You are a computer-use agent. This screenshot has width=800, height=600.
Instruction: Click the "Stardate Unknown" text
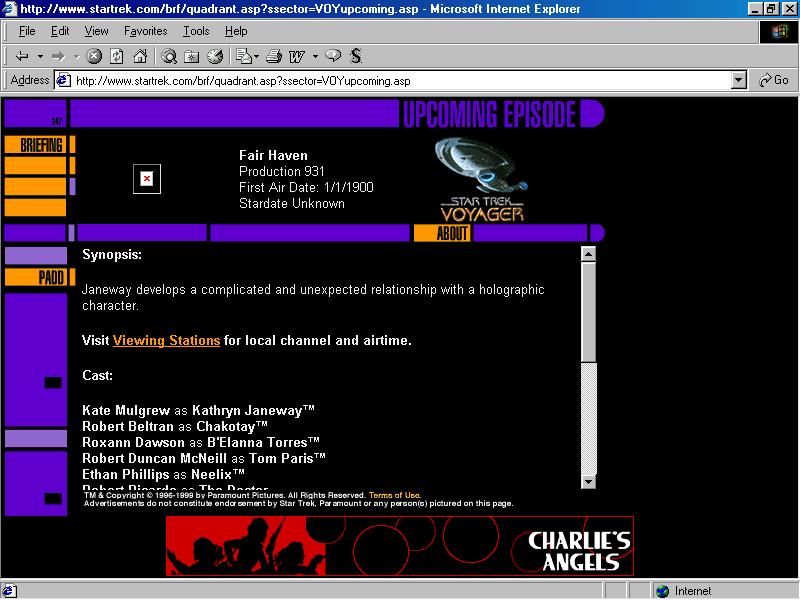pos(292,204)
